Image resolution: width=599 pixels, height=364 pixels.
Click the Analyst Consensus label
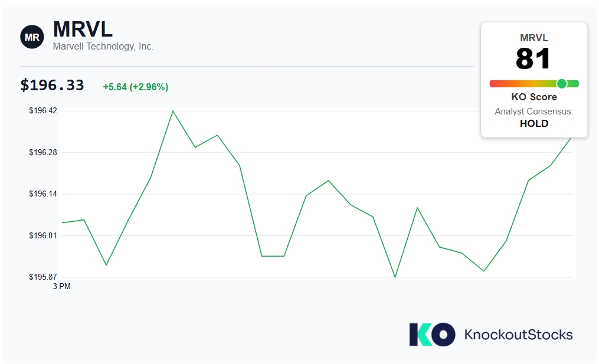tap(534, 112)
